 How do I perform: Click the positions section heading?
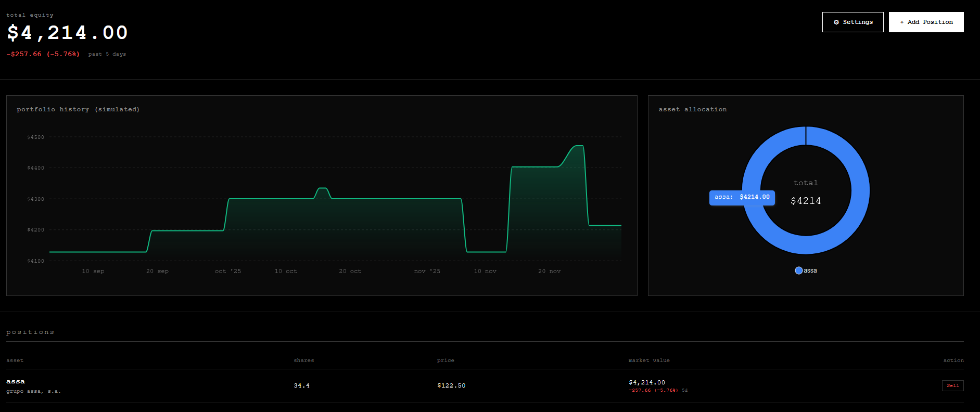pyautogui.click(x=30, y=332)
